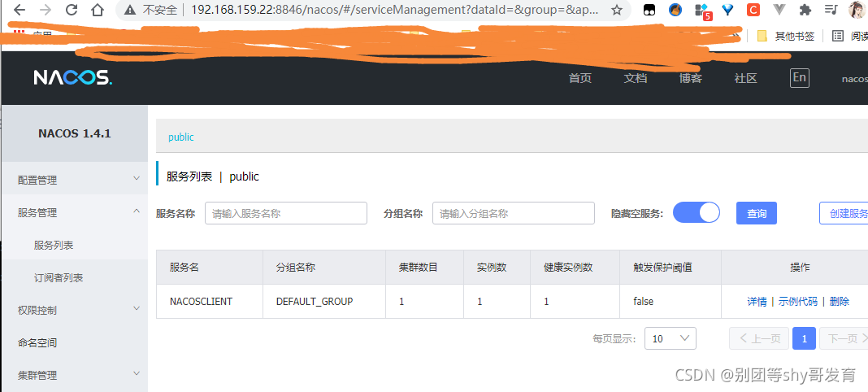This screenshot has width=868, height=392.
Task: Open the Tampermonkey extension icon
Action: point(649,10)
